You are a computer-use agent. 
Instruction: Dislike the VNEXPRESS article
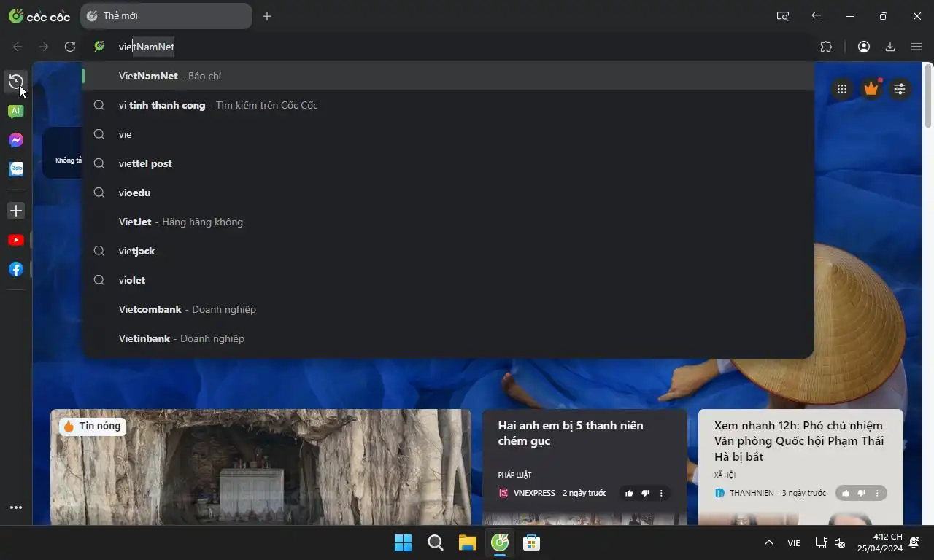click(645, 494)
